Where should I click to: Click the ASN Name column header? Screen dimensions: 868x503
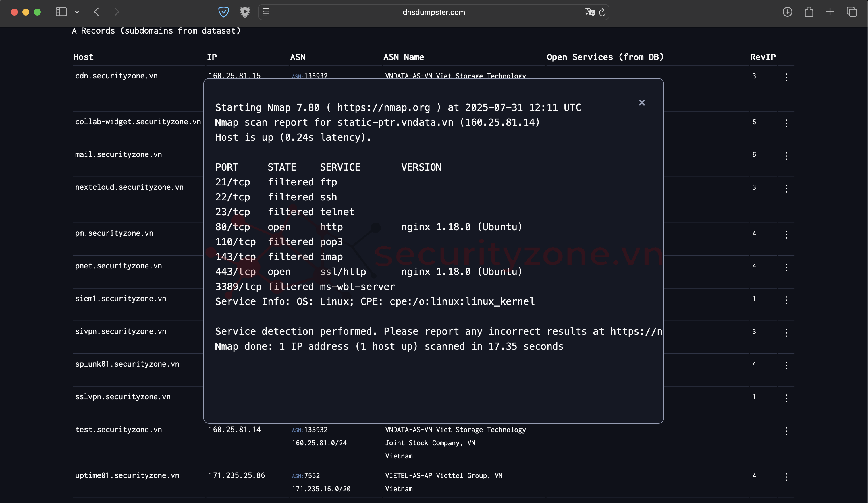point(404,57)
